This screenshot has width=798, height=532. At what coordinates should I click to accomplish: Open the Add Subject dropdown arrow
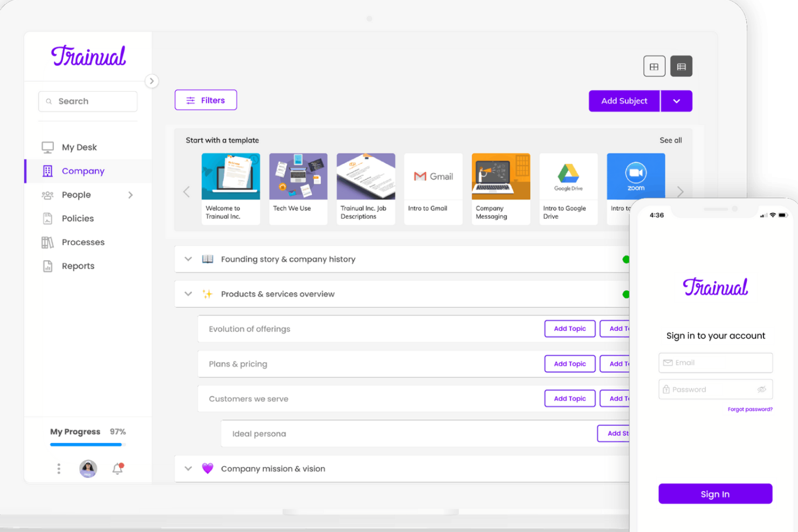pyautogui.click(x=676, y=101)
